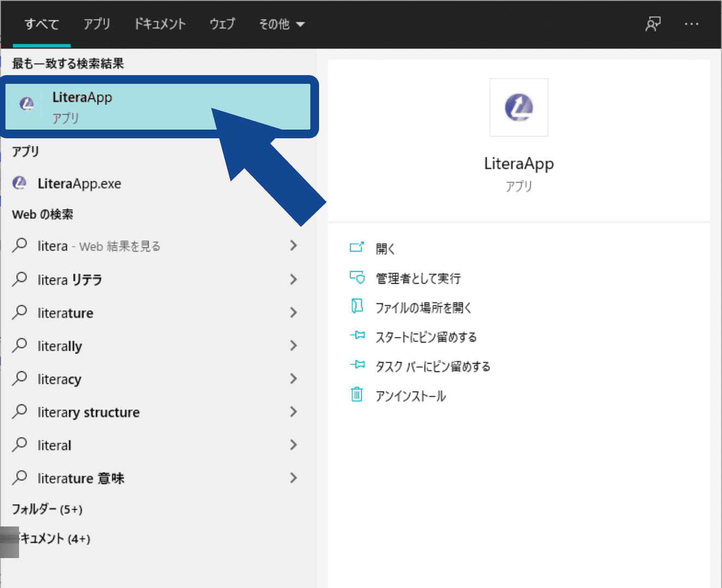Click 開く to open LiteraApp
The width and height of the screenshot is (722, 588).
click(x=386, y=249)
